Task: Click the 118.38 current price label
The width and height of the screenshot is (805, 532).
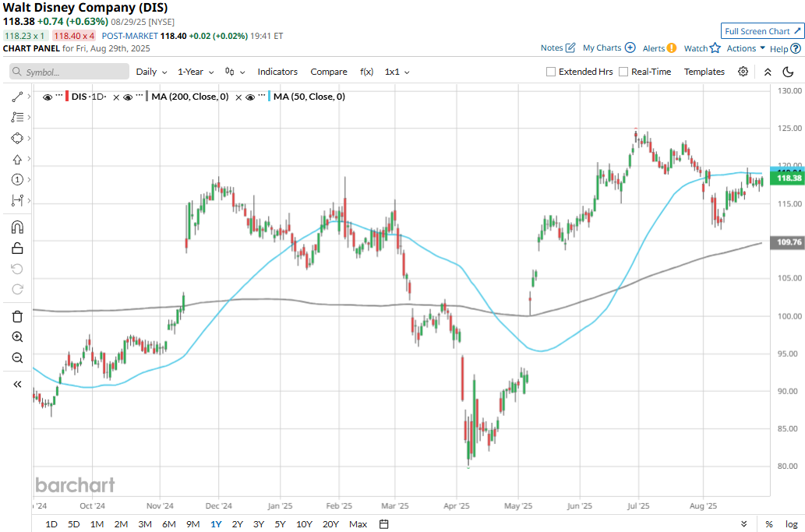Action: (x=788, y=178)
